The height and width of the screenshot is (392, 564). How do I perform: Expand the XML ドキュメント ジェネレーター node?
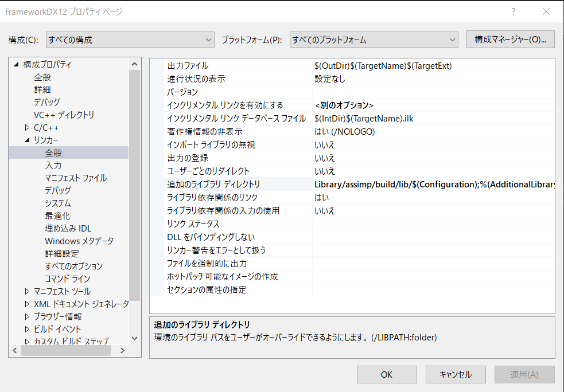[27, 304]
